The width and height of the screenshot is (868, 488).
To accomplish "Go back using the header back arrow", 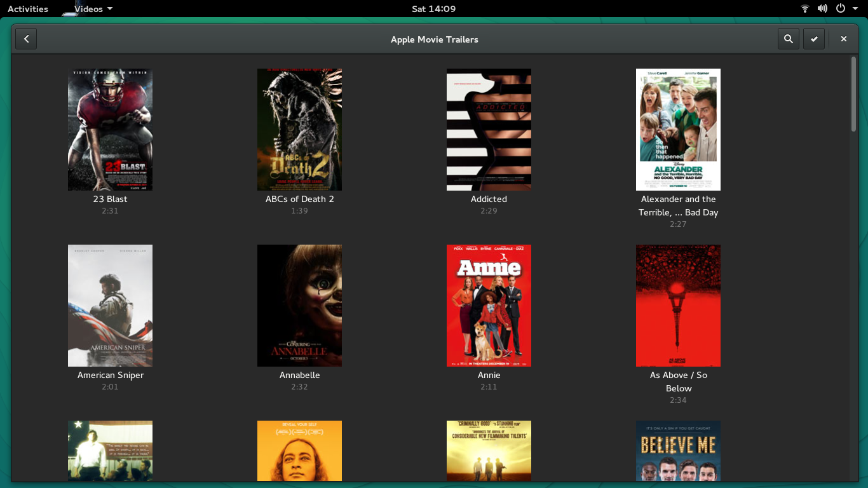I will [26, 39].
